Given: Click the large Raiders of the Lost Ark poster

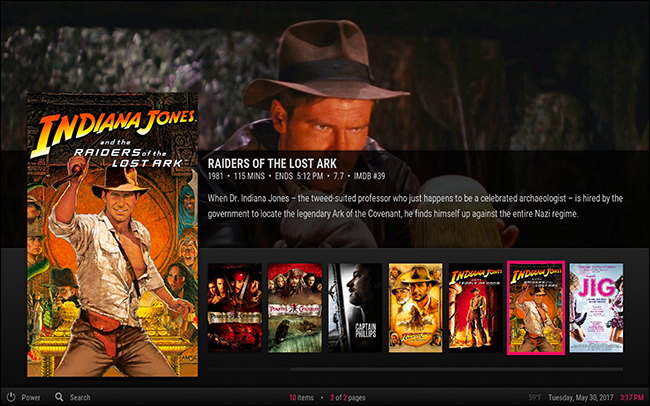Looking at the screenshot, I should [x=112, y=235].
